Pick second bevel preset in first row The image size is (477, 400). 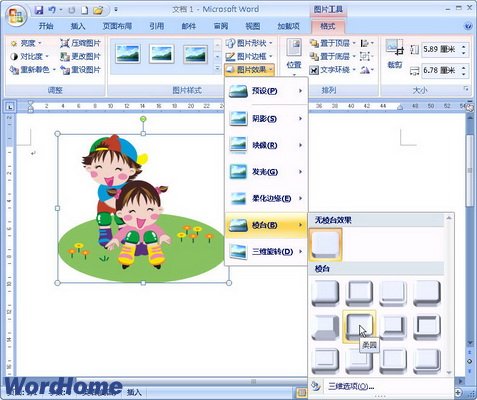coord(359,293)
